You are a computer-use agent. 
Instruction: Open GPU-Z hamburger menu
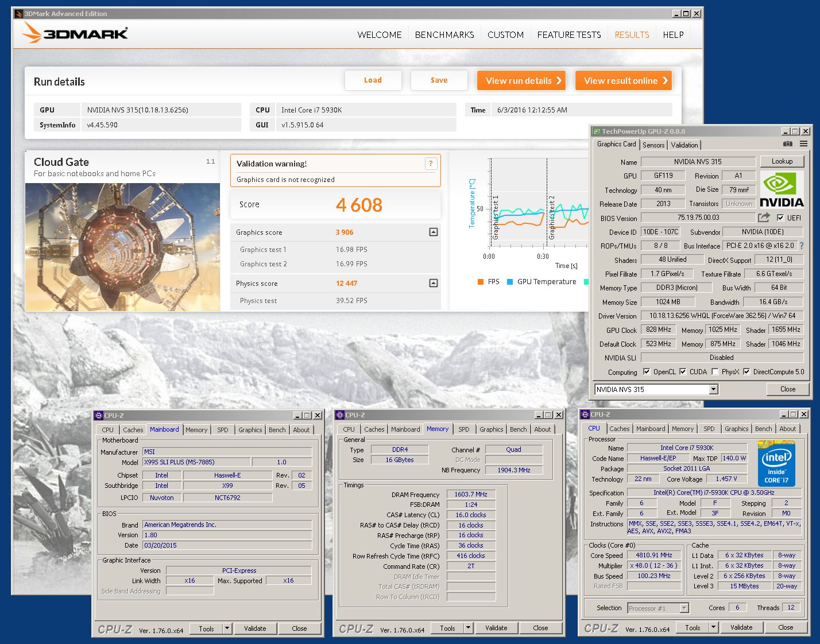tap(803, 144)
